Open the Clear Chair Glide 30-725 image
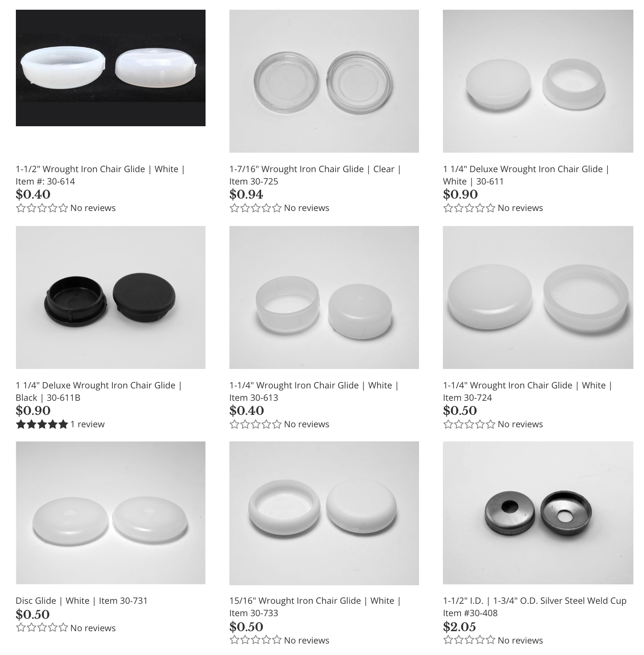 click(x=324, y=81)
